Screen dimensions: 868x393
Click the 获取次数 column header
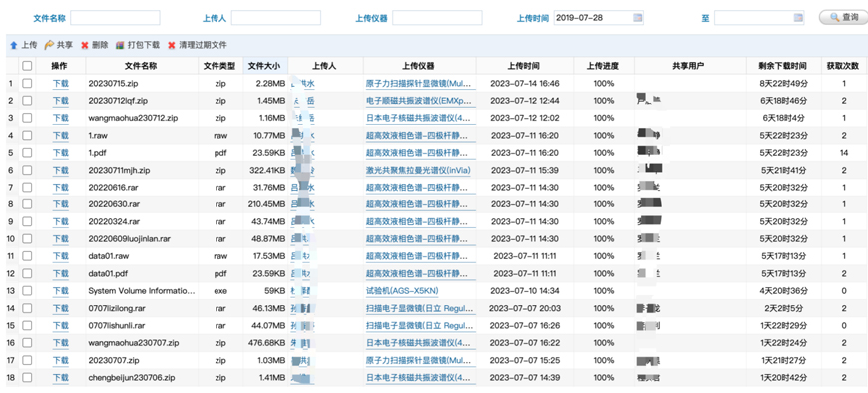tap(844, 66)
